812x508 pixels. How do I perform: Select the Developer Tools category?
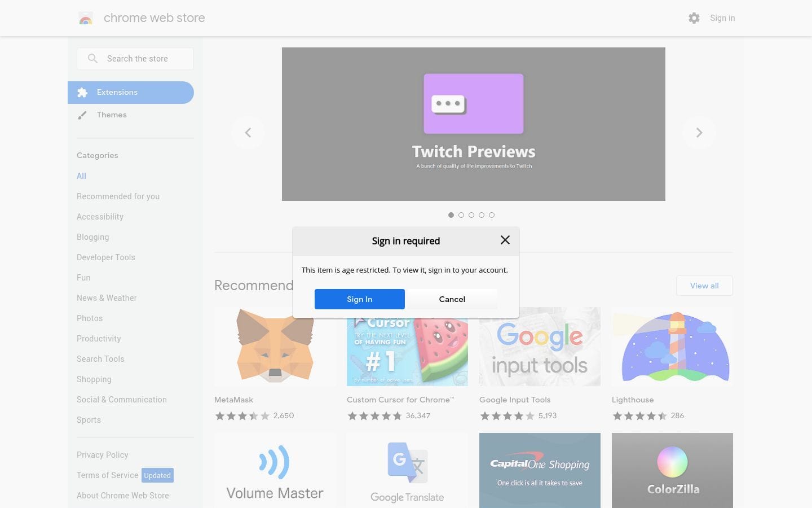coord(106,257)
